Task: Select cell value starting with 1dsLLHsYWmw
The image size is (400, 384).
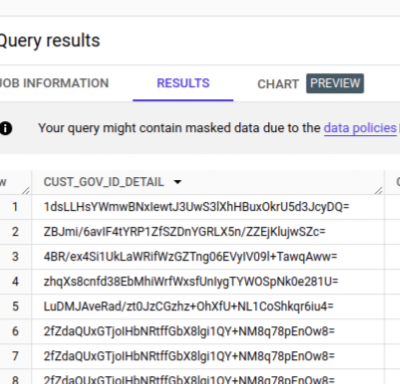Action: tap(196, 207)
